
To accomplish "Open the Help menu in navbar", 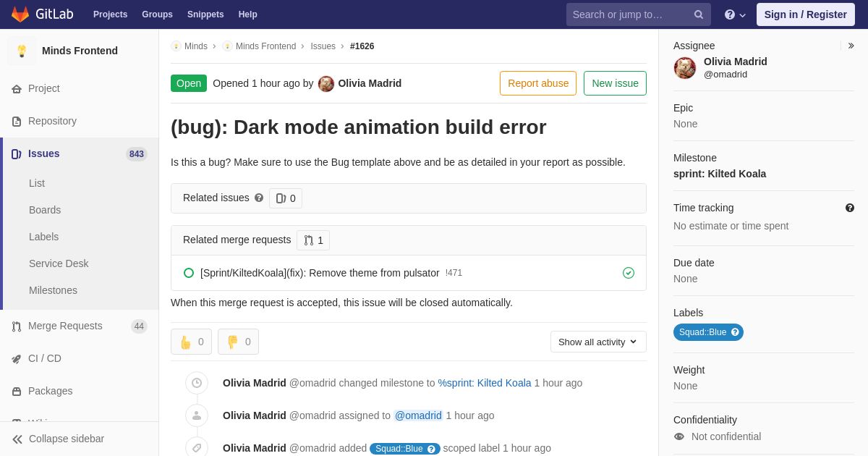I will (x=248, y=14).
